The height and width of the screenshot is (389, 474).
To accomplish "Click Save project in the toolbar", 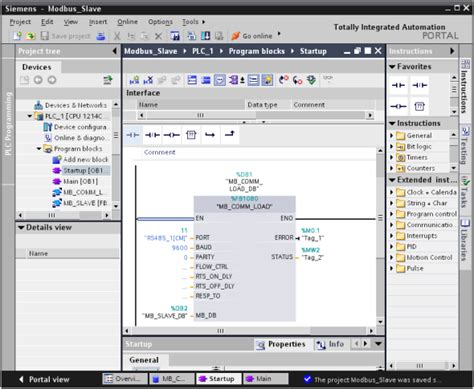I will coord(65,36).
